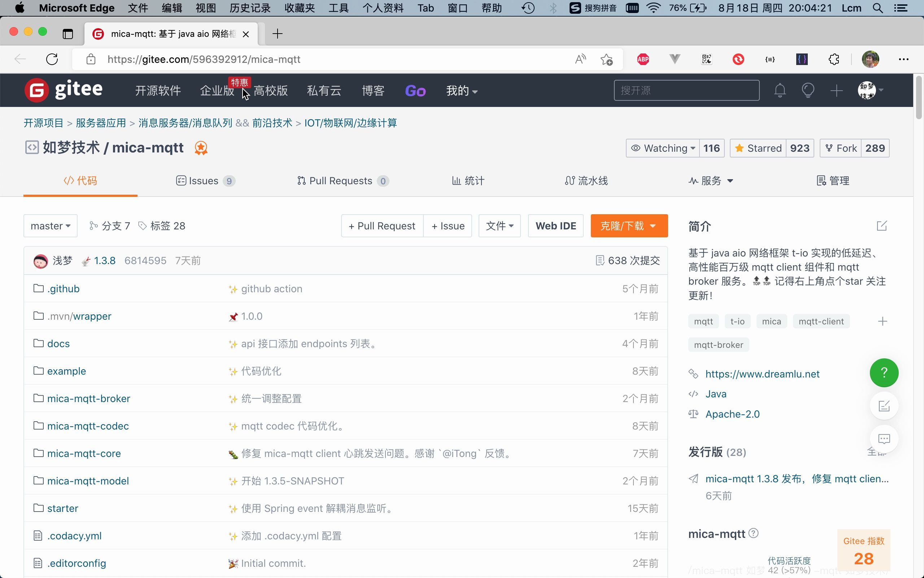924x578 pixels.
Task: Reload the page with refresh button
Action: [x=52, y=59]
